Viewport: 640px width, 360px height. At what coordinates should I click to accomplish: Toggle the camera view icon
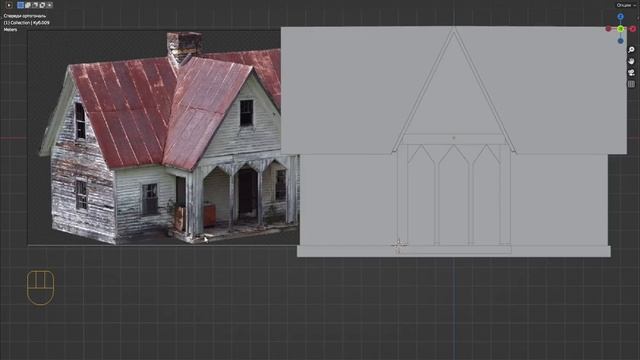[631, 73]
